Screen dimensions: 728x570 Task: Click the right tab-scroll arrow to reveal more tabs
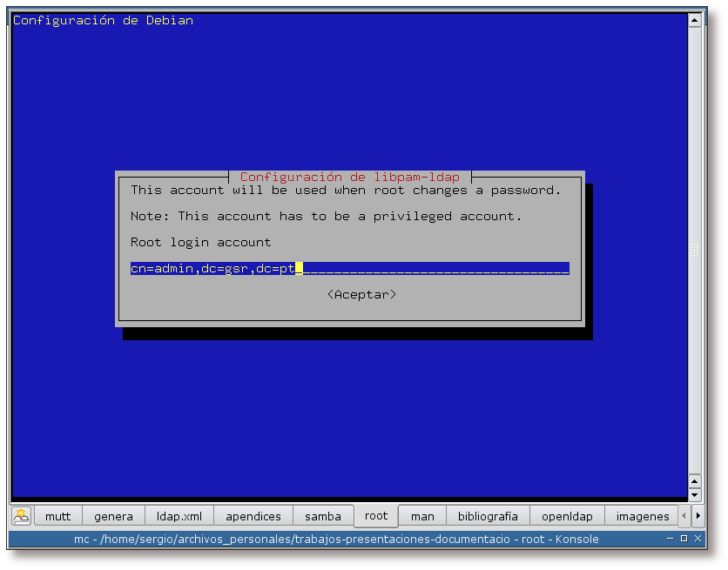click(697, 516)
